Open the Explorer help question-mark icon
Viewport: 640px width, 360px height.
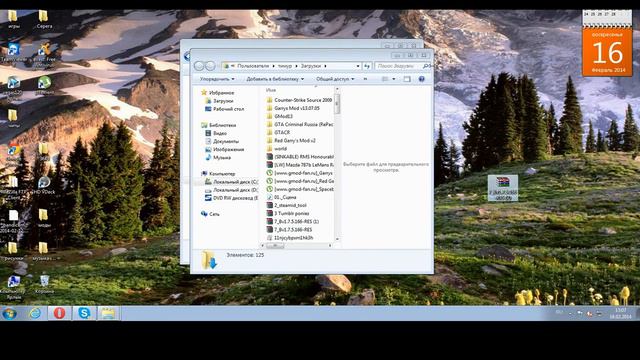(x=422, y=79)
